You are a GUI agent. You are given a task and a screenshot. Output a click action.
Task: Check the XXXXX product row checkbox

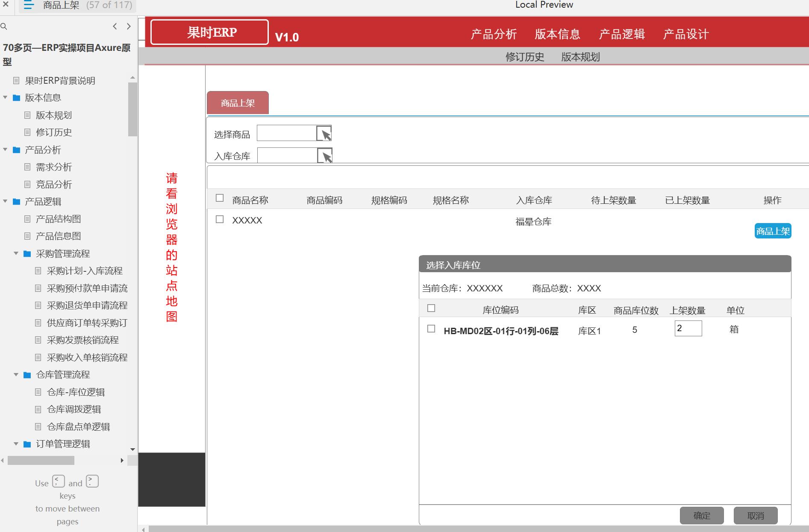pos(220,219)
